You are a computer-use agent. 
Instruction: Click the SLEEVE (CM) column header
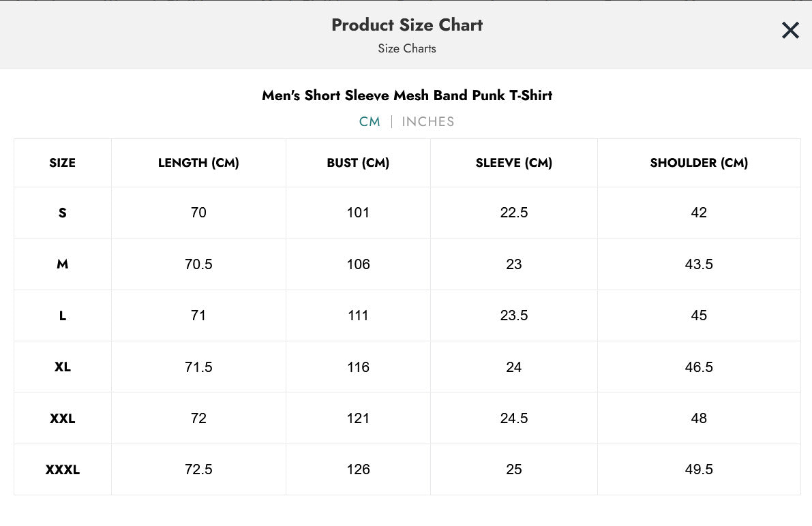(514, 163)
